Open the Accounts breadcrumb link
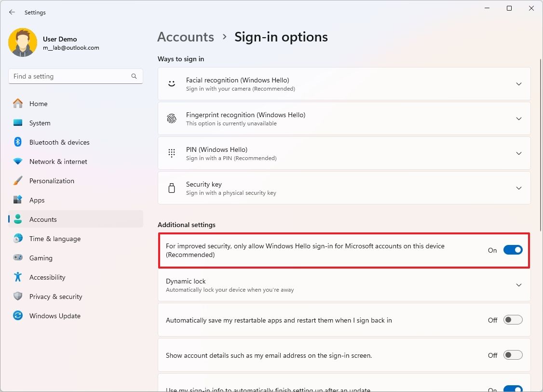Image resolution: width=543 pixels, height=392 pixels. click(x=185, y=37)
